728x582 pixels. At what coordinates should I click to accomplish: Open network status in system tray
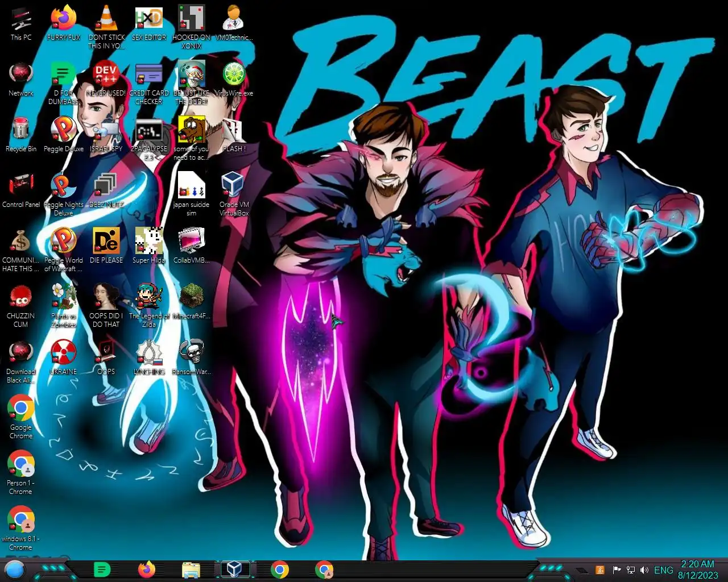[x=631, y=570]
